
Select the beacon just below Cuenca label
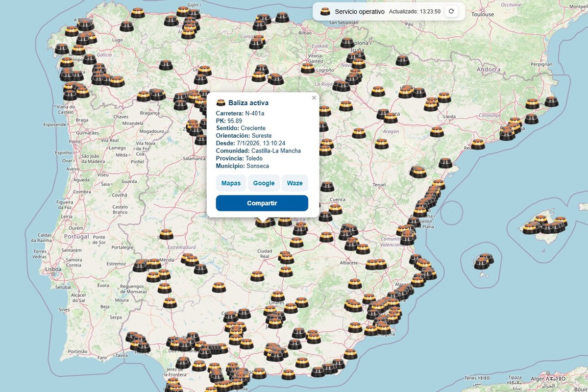[335, 209]
